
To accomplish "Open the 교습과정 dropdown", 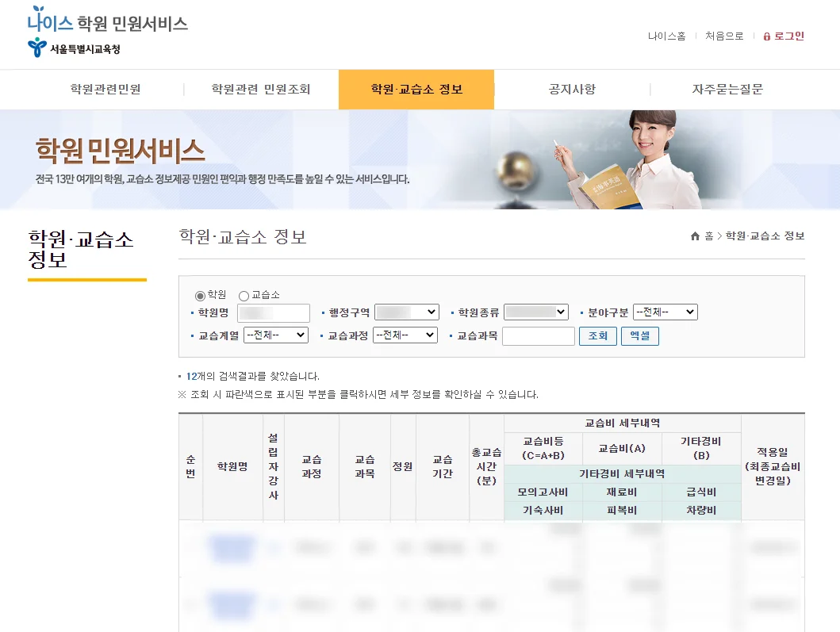I will [405, 335].
